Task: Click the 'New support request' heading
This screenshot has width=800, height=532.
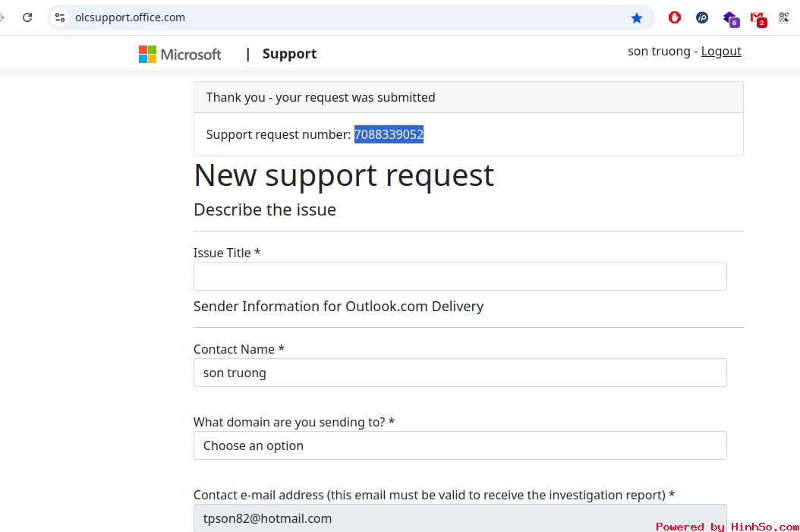Action: (x=344, y=175)
